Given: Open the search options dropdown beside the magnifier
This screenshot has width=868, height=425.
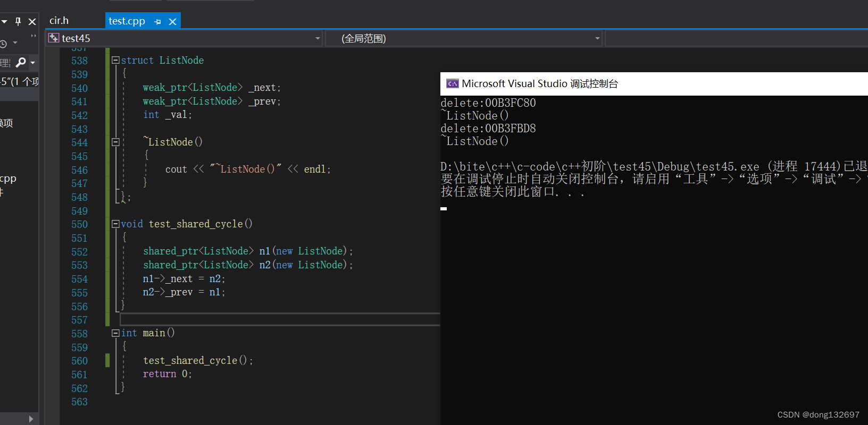Looking at the screenshot, I should [x=32, y=63].
